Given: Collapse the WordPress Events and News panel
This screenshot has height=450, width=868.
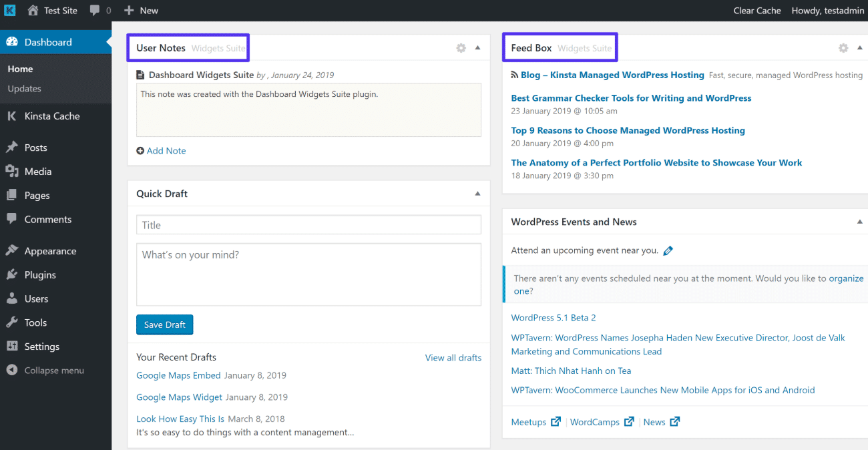Looking at the screenshot, I should [860, 221].
